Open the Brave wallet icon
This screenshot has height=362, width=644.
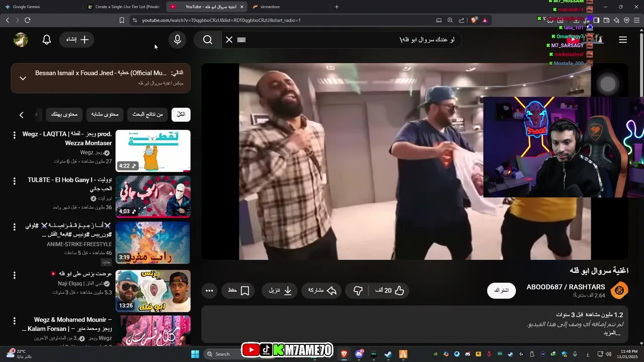coord(606,20)
